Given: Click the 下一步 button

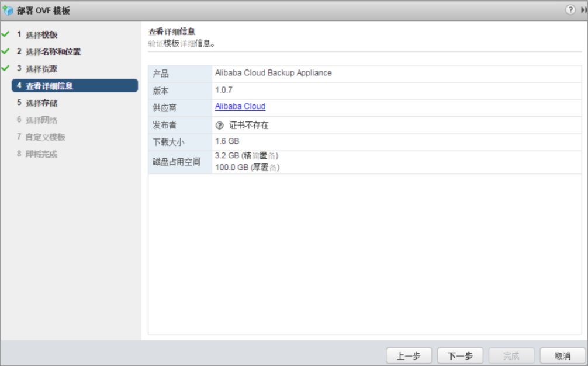Looking at the screenshot, I should coord(460,355).
